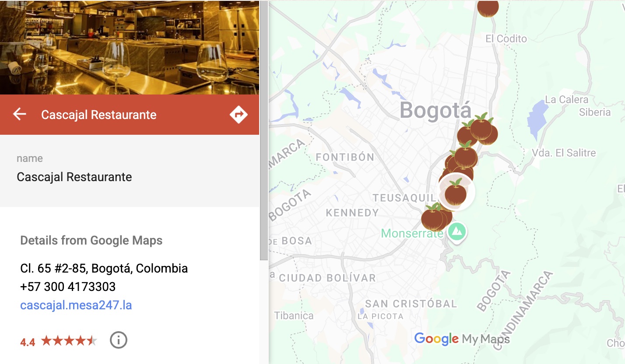Click the back arrow beside Cascajal Restaurante
This screenshot has height=364, width=625.
(x=20, y=115)
